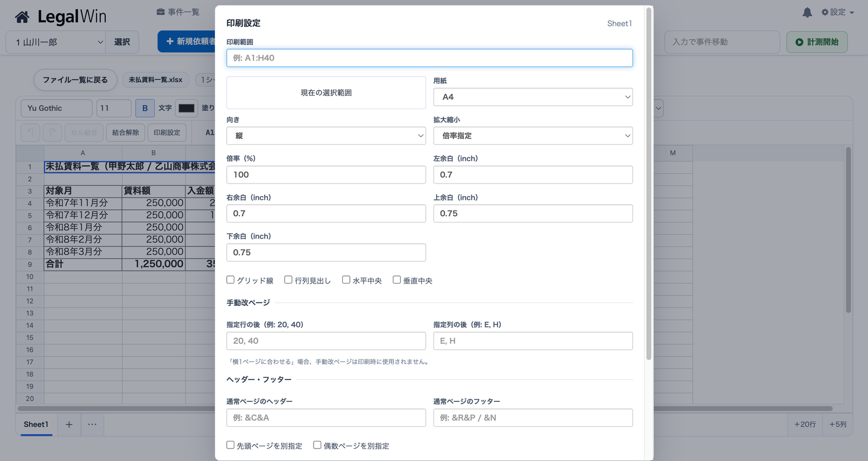Open the sheet options ellipsis menu
The image size is (868, 461).
pos(92,424)
